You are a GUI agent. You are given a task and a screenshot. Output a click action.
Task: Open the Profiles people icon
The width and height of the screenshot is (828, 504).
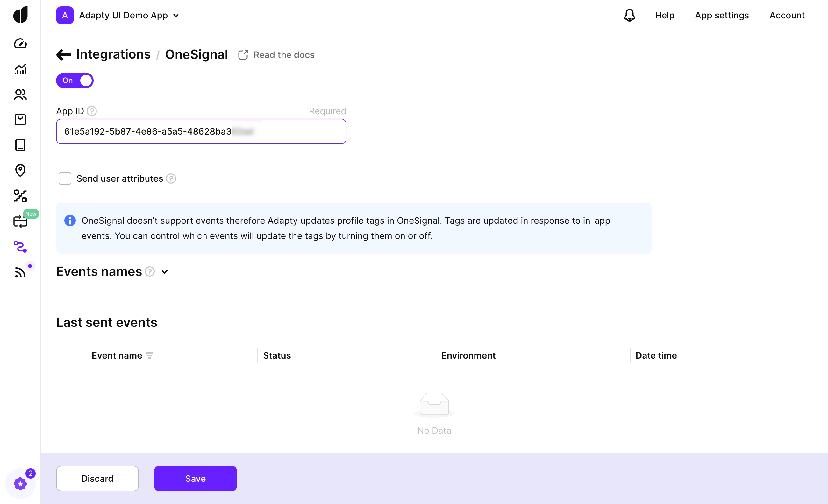[20, 95]
